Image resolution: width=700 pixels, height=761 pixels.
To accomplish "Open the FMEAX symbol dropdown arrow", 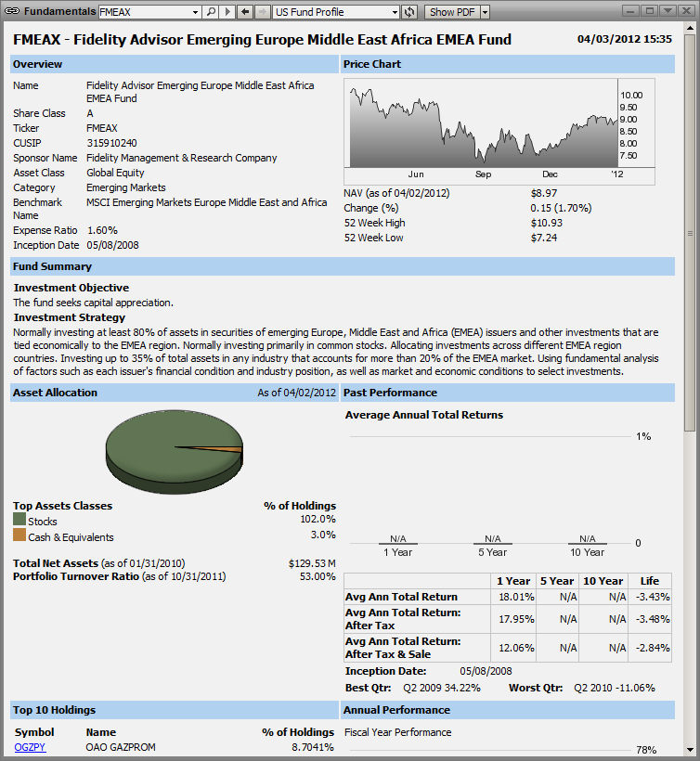I will tap(196, 12).
